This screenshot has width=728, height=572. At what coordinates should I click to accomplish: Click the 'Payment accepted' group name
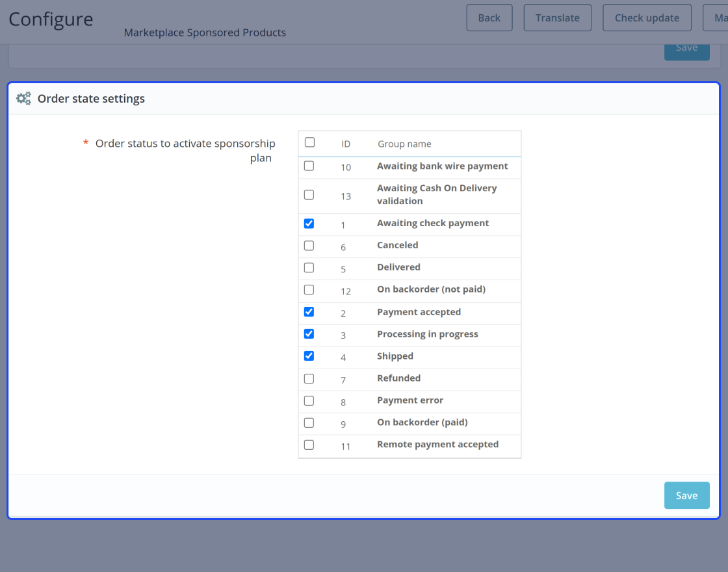(419, 312)
